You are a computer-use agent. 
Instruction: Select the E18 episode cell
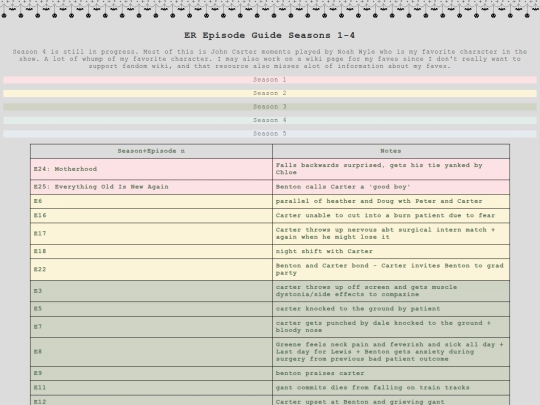click(151, 251)
